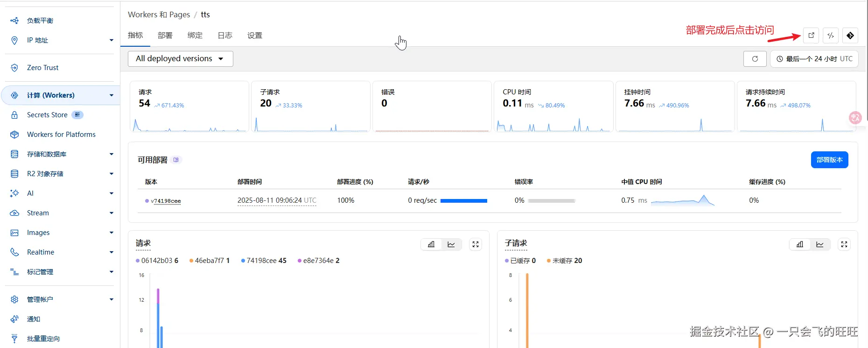Click the blue 请求/秒 progress bar
The height and width of the screenshot is (348, 868).
[464, 201]
